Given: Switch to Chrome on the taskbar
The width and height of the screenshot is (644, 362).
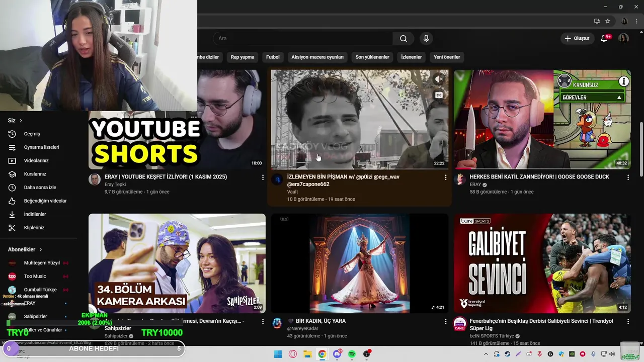Looking at the screenshot, I should 322,354.
